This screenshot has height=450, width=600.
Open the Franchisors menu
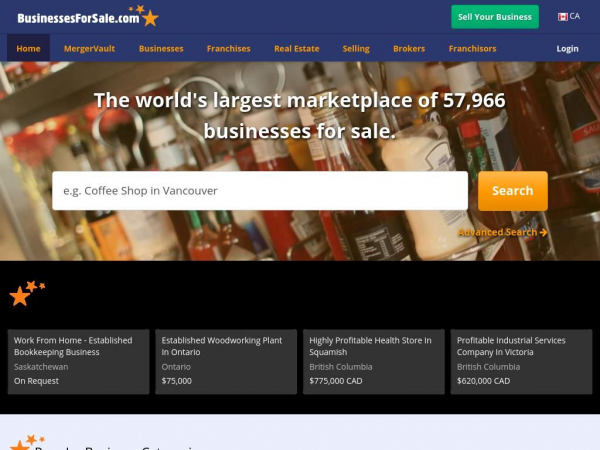coord(472,49)
